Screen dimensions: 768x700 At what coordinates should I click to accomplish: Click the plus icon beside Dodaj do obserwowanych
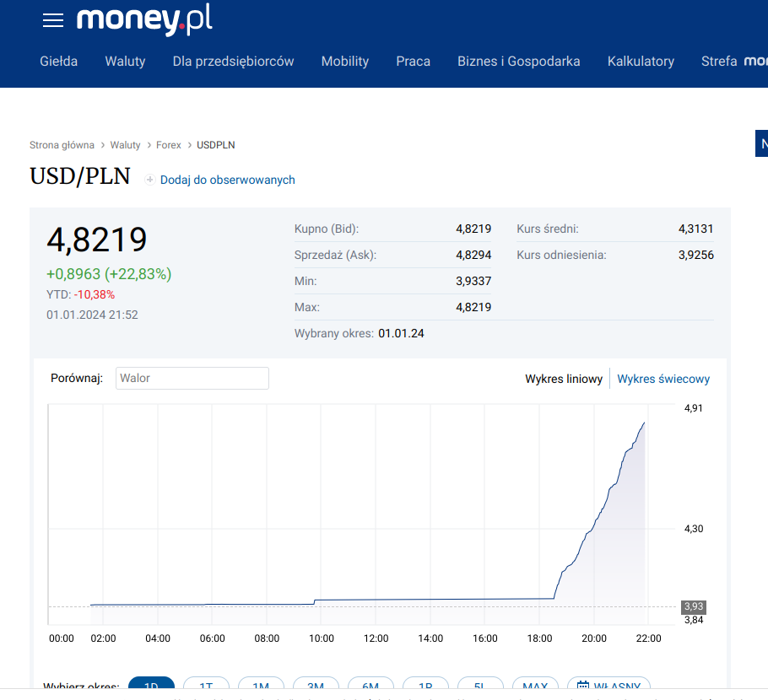(x=150, y=180)
